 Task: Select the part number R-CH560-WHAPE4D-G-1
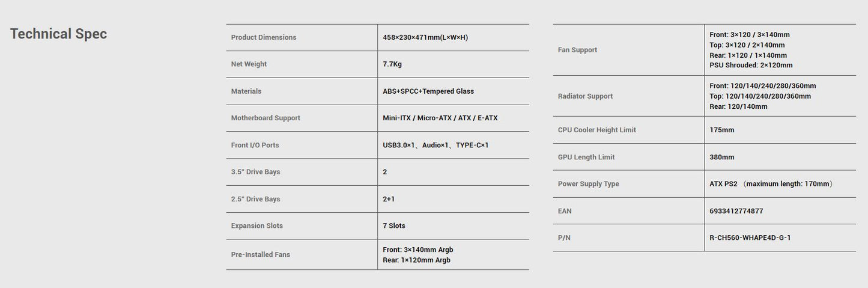pyautogui.click(x=750, y=238)
